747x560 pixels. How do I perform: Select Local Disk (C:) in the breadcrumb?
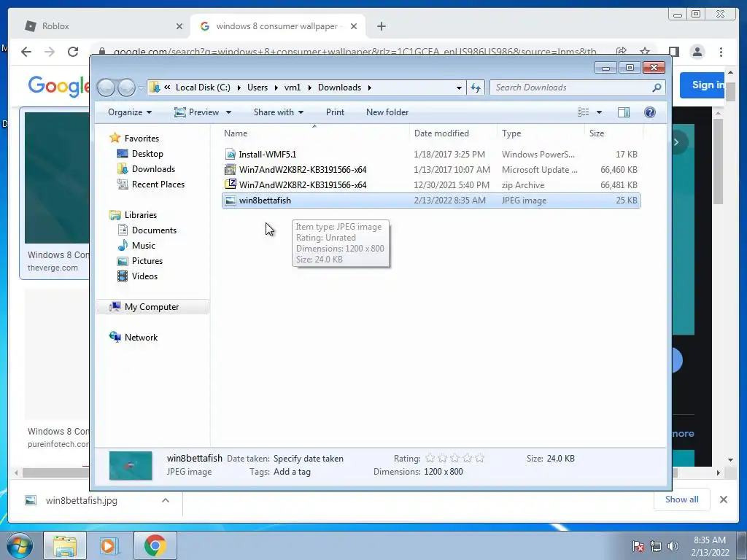click(x=203, y=87)
